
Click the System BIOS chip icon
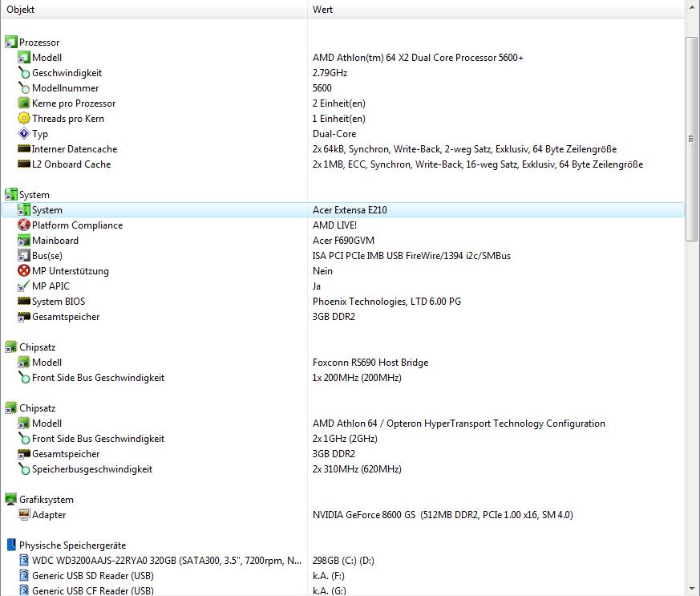pyautogui.click(x=24, y=302)
